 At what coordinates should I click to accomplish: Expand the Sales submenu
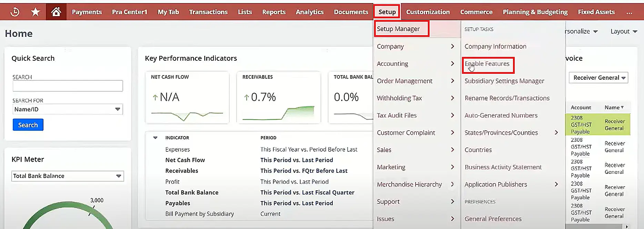pos(416,150)
